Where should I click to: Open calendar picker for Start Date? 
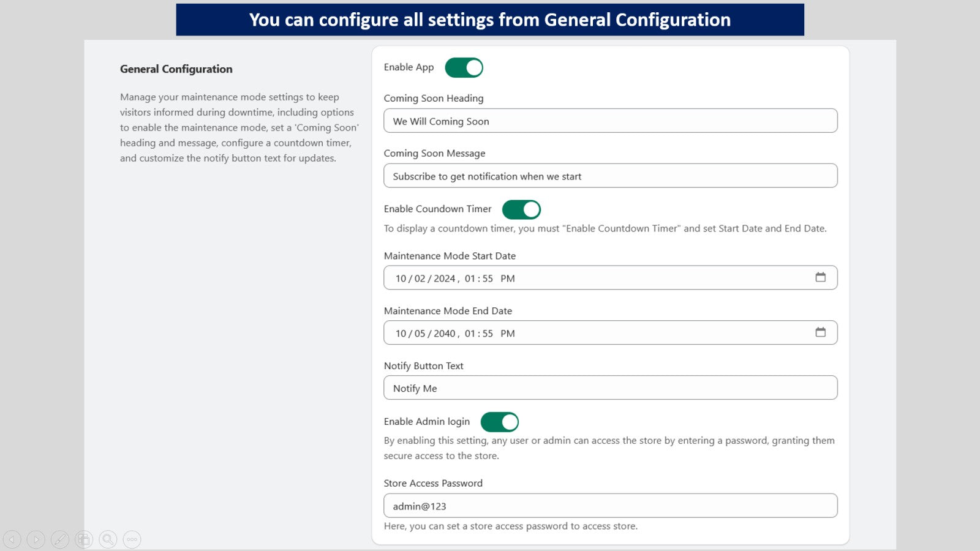coord(820,277)
